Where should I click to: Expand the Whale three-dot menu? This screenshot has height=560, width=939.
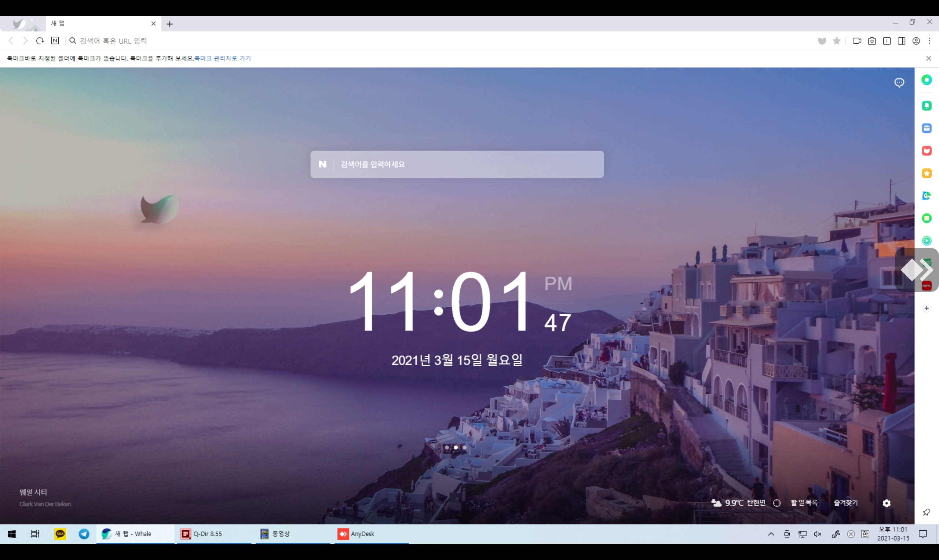(x=930, y=41)
